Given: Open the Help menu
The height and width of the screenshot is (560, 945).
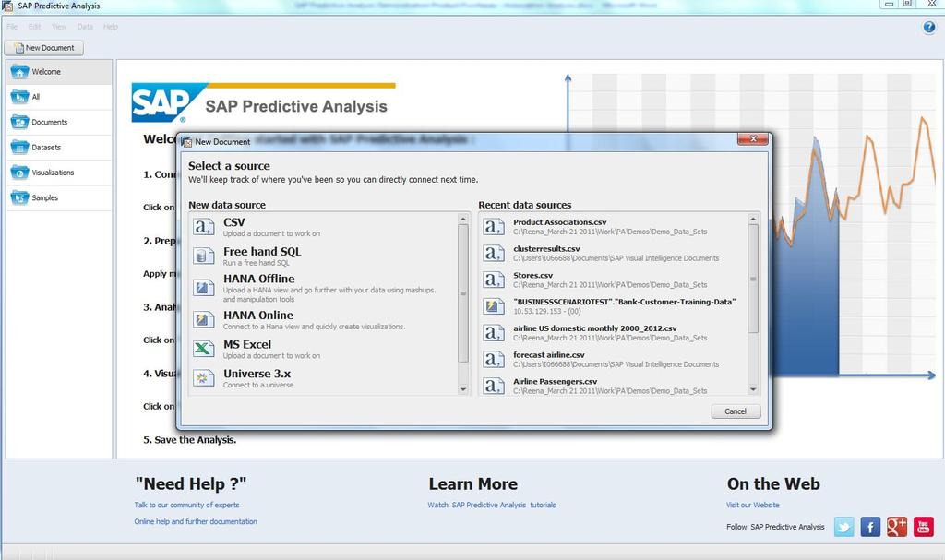Looking at the screenshot, I should 111,27.
